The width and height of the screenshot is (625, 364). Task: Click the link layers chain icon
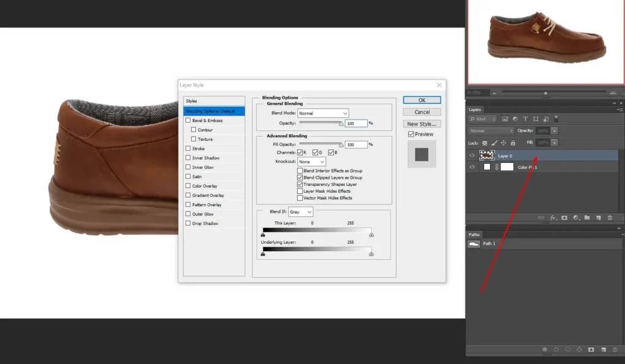point(541,217)
